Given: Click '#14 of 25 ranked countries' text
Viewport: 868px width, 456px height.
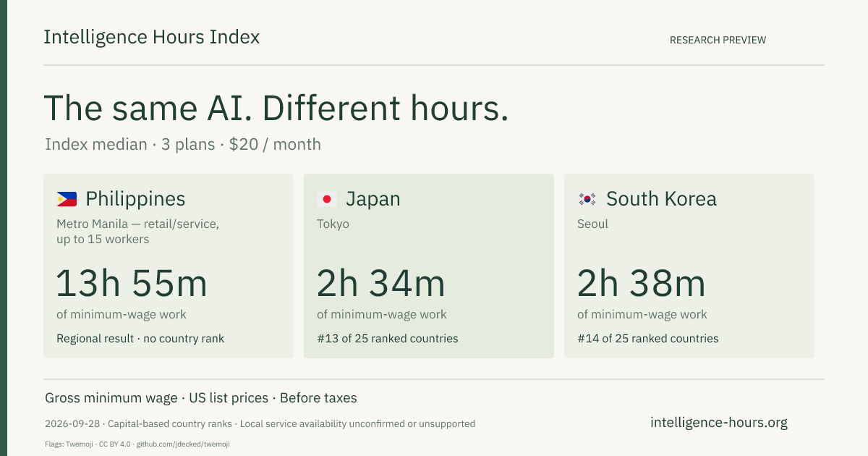Looking at the screenshot, I should 648,338.
